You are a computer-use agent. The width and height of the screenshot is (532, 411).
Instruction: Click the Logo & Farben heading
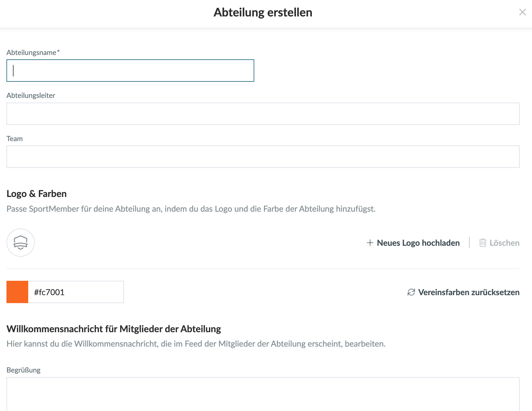pos(36,194)
